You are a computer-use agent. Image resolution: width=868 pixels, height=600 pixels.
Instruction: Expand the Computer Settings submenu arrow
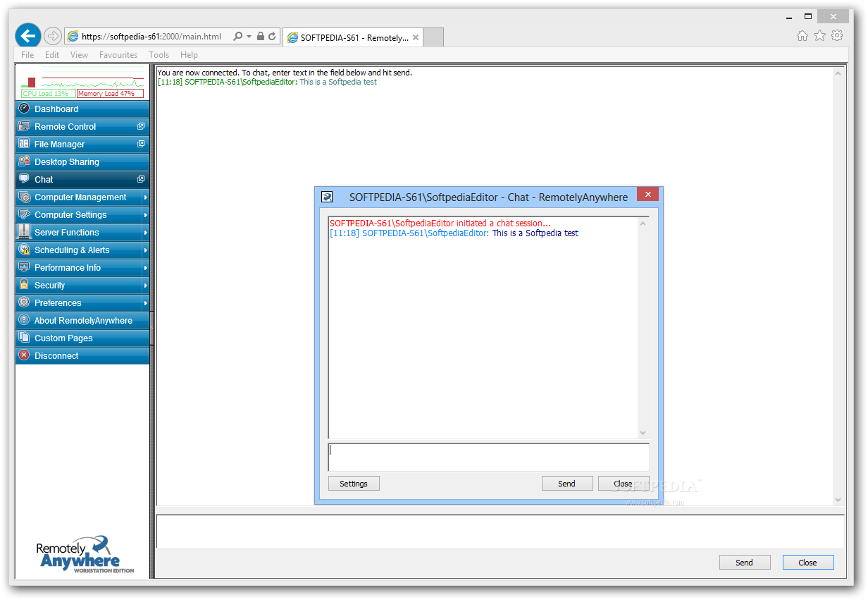[x=145, y=215]
